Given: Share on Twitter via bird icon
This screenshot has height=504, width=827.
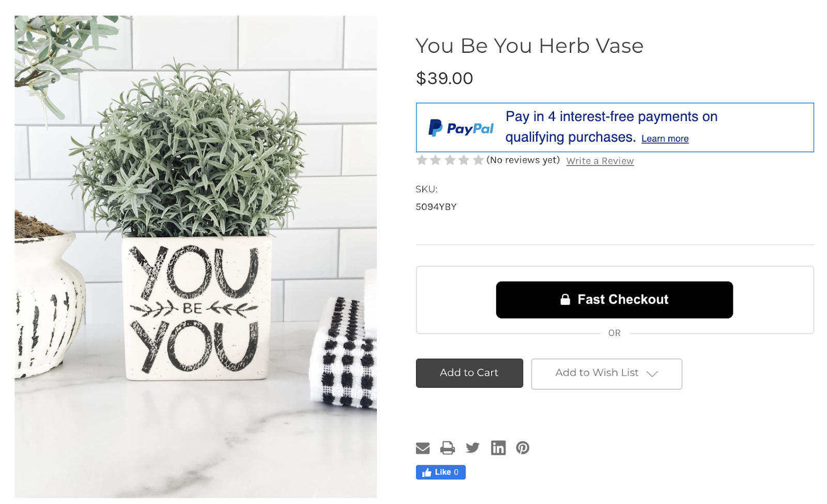Looking at the screenshot, I should (472, 448).
